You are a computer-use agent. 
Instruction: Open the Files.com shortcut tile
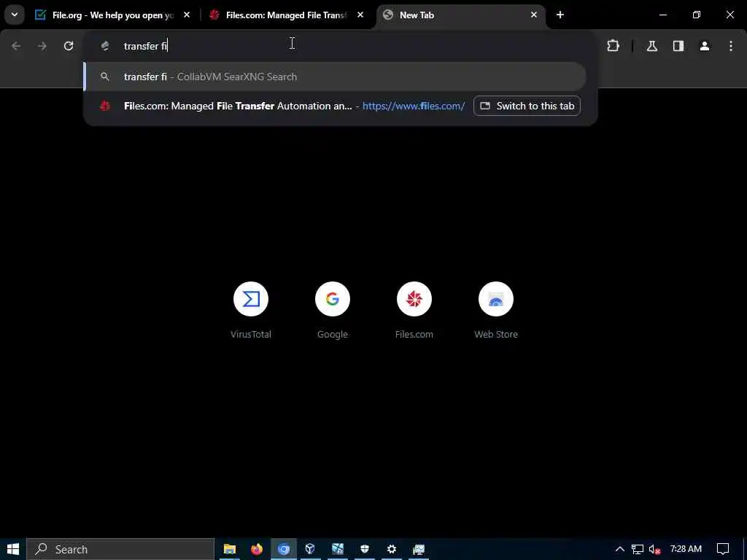pos(414,311)
